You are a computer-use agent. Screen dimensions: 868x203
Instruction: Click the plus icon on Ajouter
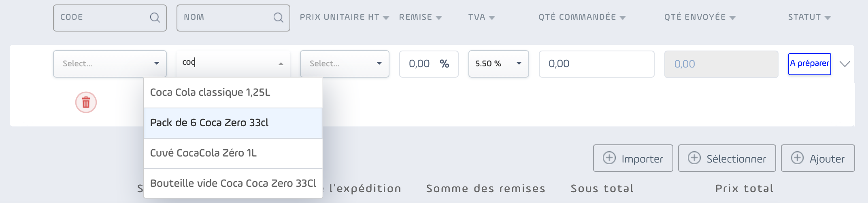click(797, 158)
